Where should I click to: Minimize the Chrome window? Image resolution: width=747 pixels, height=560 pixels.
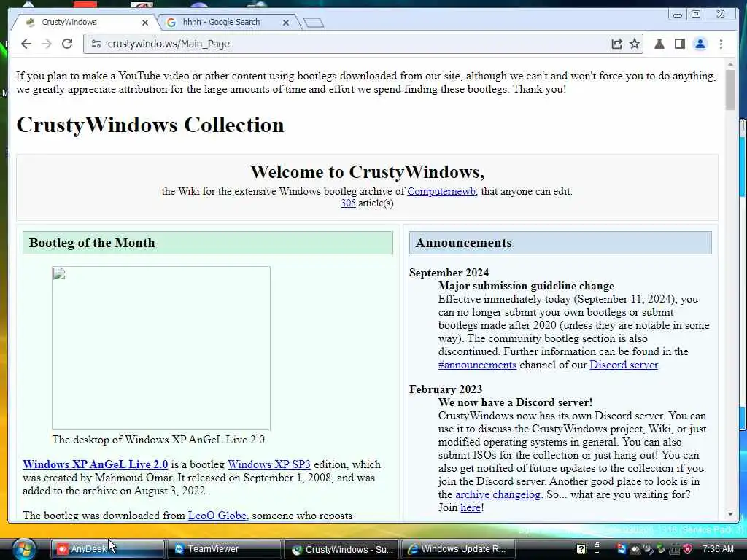[678, 15]
